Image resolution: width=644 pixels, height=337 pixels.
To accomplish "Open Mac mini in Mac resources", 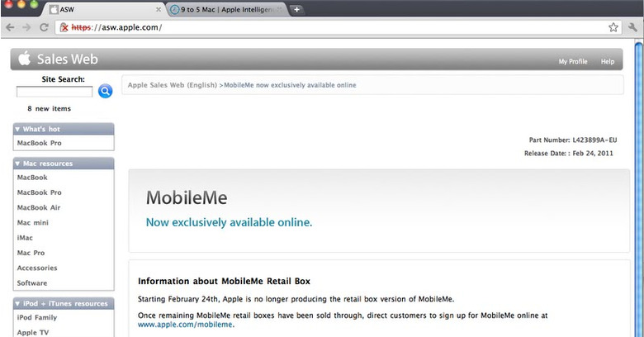I will pyautogui.click(x=33, y=223).
